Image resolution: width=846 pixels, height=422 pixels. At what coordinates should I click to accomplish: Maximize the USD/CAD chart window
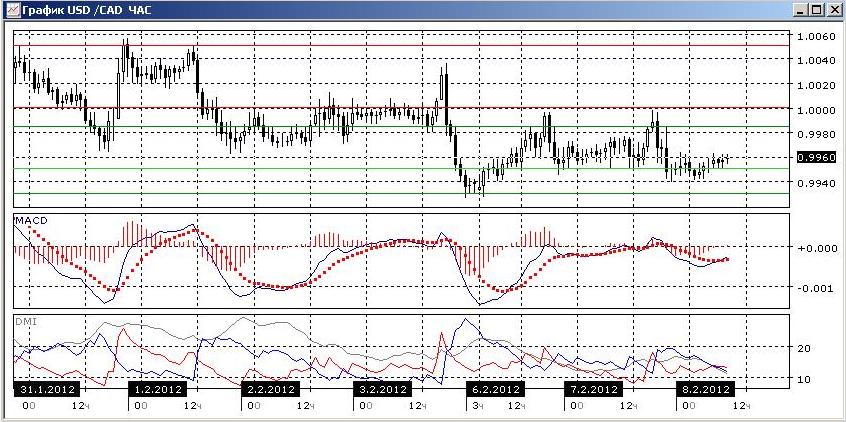pos(817,10)
